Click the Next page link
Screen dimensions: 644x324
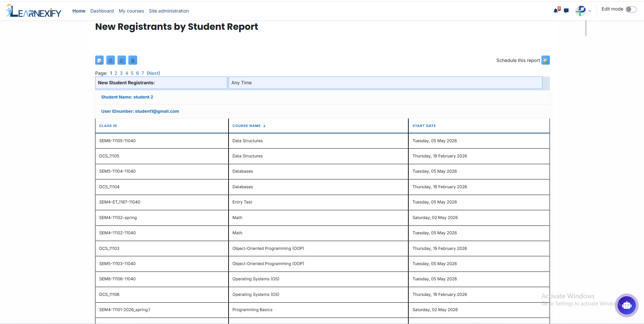click(x=153, y=73)
